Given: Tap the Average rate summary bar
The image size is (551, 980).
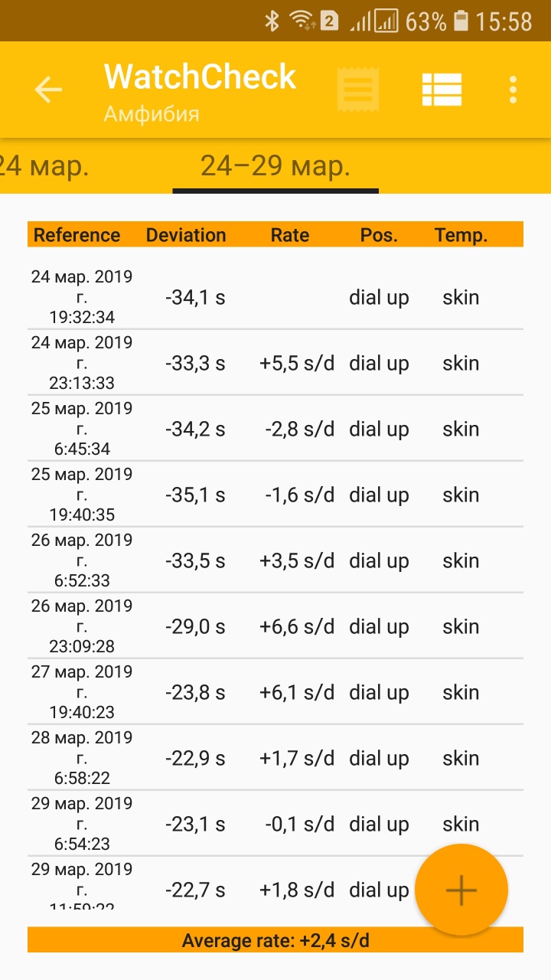Looking at the screenshot, I should (275, 940).
